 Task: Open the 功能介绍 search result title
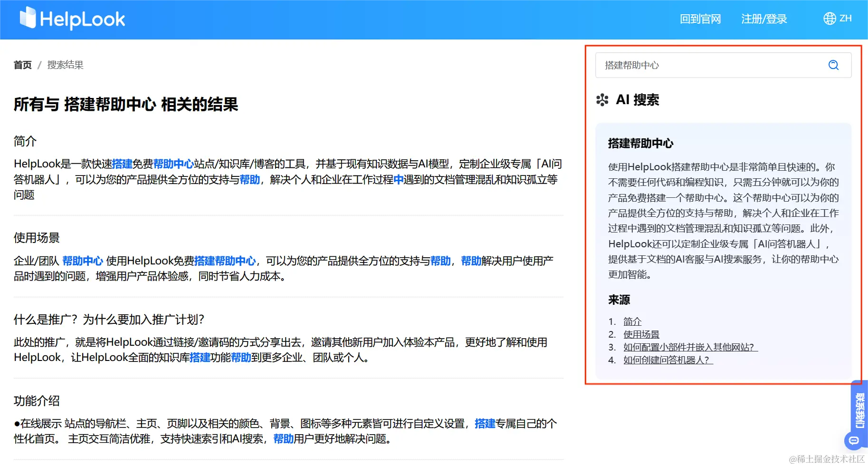[x=37, y=401]
